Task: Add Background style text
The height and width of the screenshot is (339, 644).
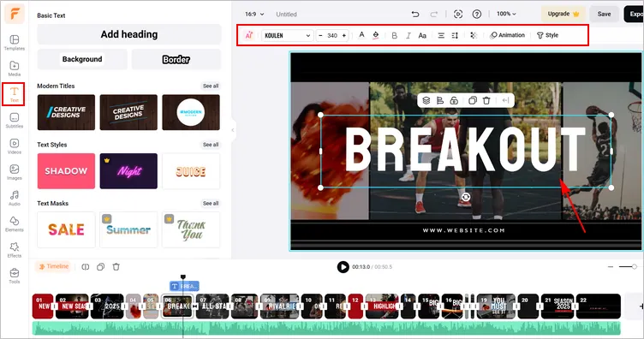Action: [82, 59]
